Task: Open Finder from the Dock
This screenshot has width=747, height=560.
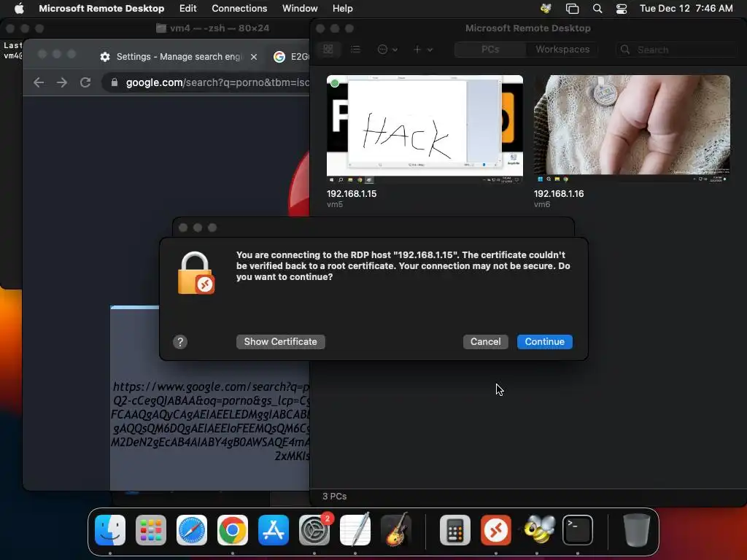Action: pyautogui.click(x=110, y=529)
